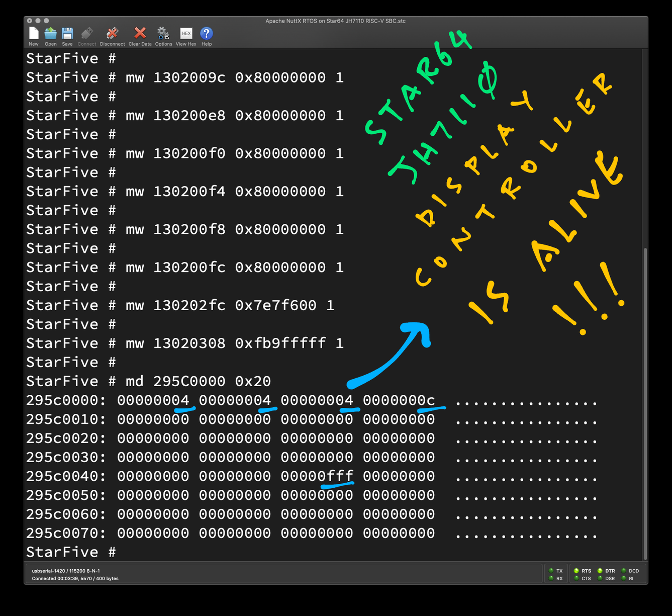Click the TX activity LED
The image size is (672, 616).
[x=551, y=571]
